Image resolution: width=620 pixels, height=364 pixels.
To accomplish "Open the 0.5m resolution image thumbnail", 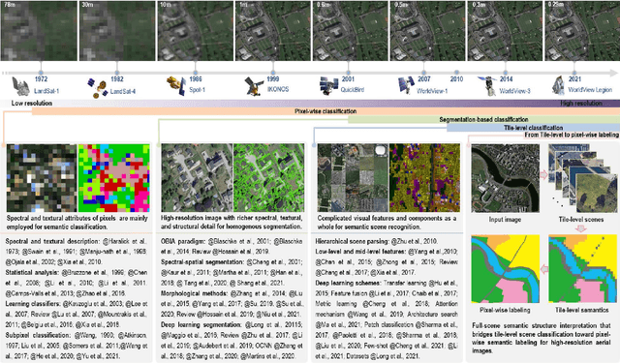I will tap(428, 31).
